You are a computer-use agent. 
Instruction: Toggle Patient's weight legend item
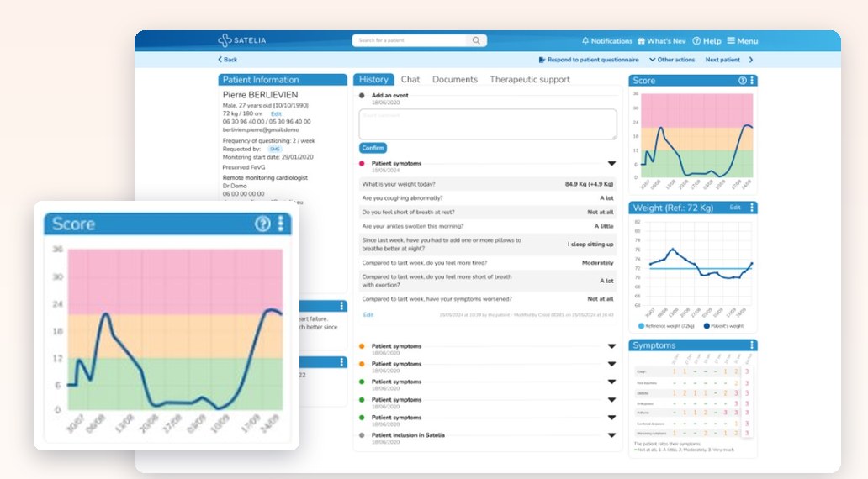tap(723, 326)
